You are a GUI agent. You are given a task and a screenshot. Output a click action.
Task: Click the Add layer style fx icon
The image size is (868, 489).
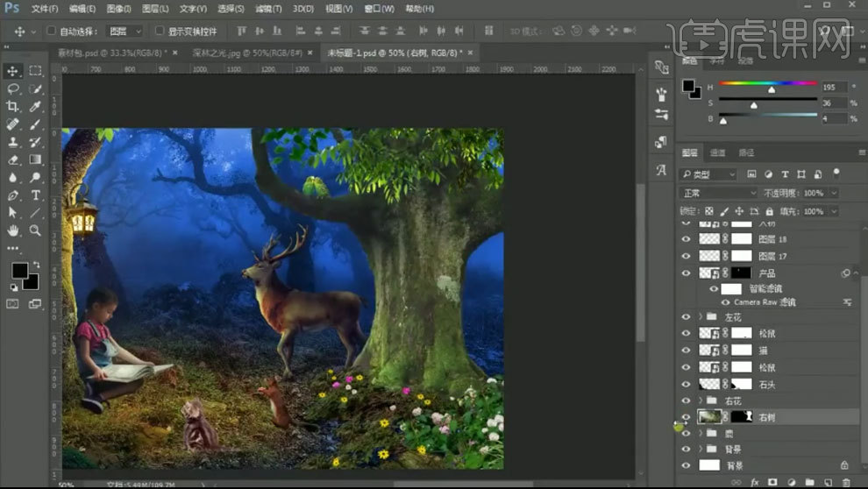pyautogui.click(x=755, y=482)
